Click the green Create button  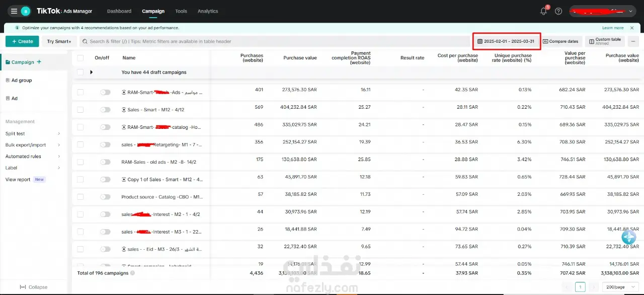[x=22, y=41]
